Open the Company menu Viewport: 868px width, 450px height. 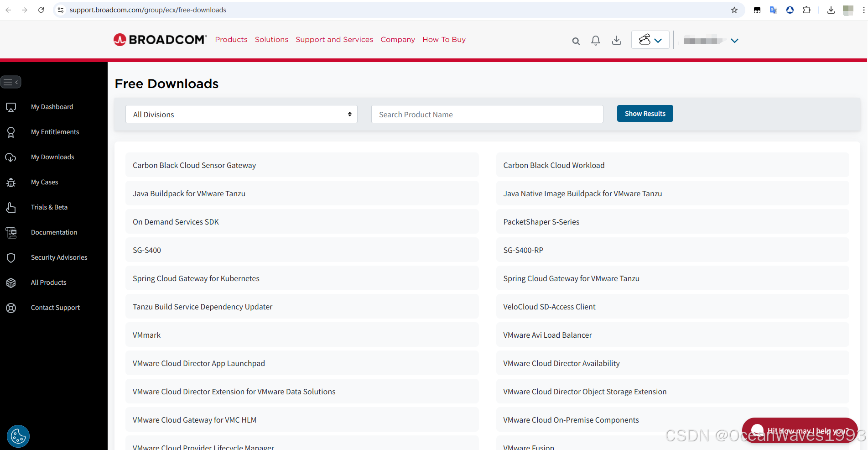[x=398, y=40]
